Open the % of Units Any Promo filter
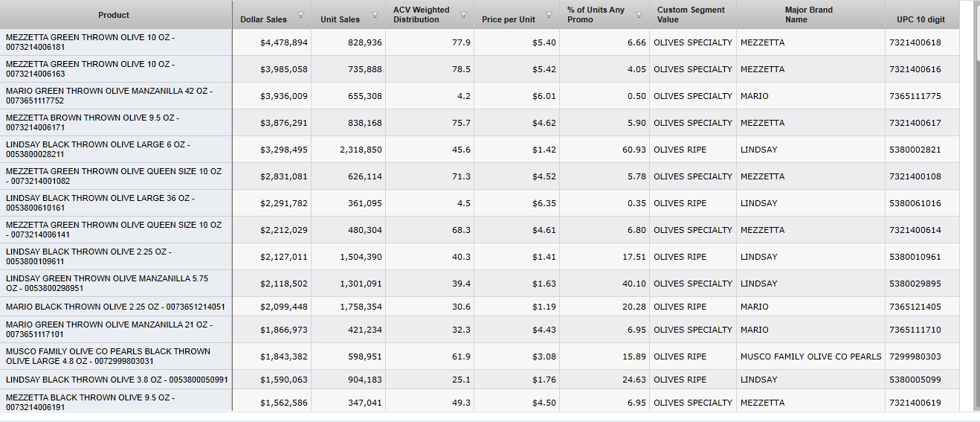Image resolution: width=980 pixels, height=422 pixels. (x=639, y=16)
